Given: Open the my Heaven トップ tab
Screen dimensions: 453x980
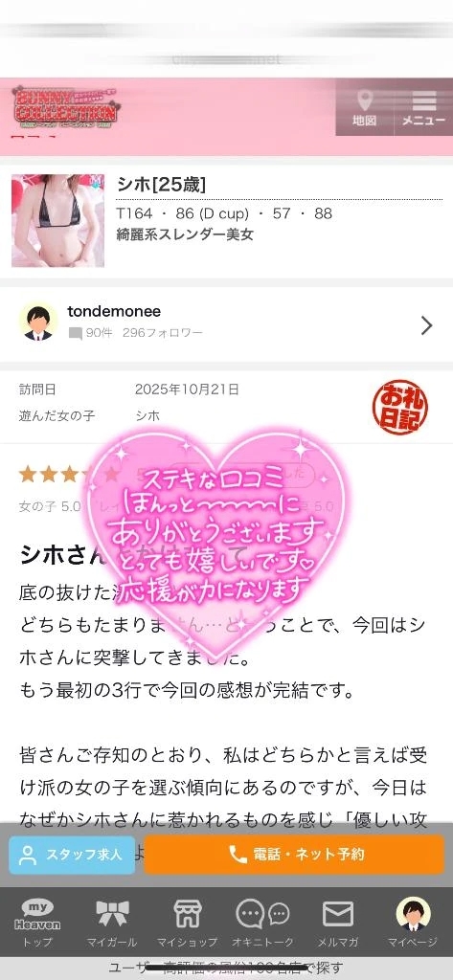Looking at the screenshot, I should (37, 923).
